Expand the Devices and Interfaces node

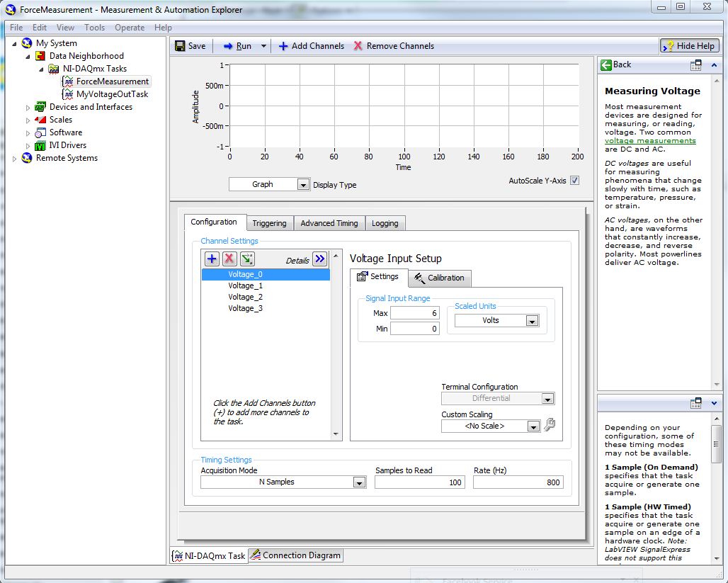(x=28, y=108)
